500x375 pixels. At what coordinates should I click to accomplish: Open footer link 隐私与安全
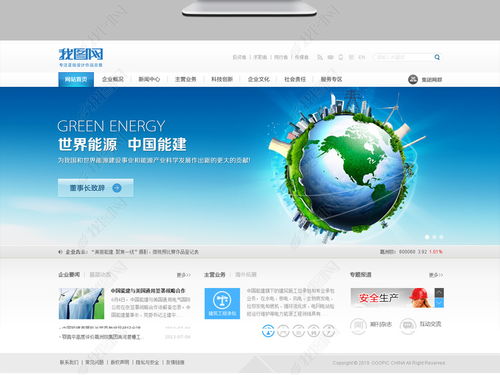tap(147, 362)
